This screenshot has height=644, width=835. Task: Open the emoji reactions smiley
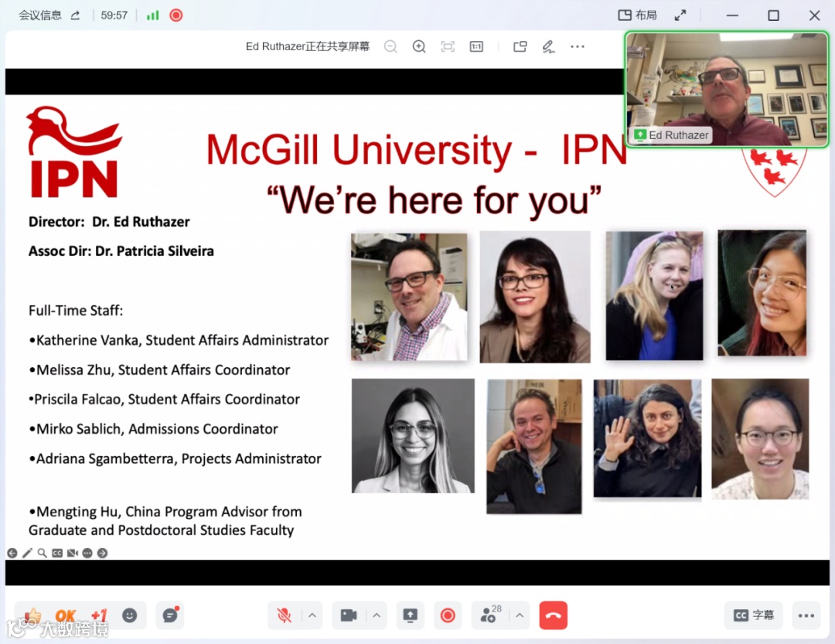pos(129,615)
